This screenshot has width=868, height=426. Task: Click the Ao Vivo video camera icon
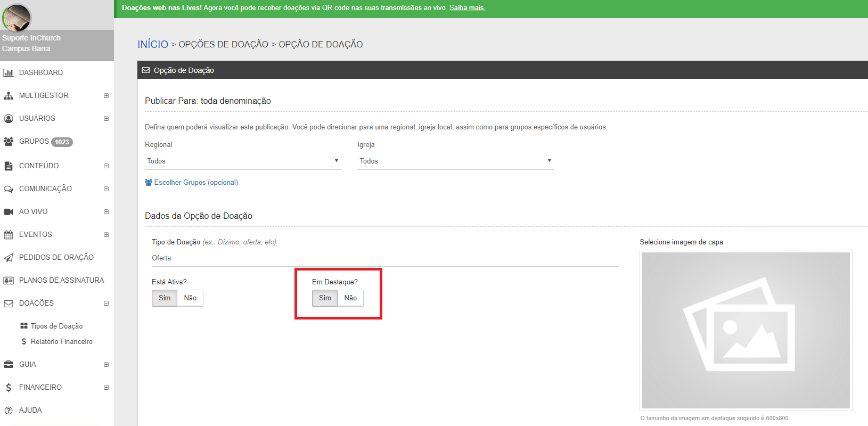tap(9, 212)
